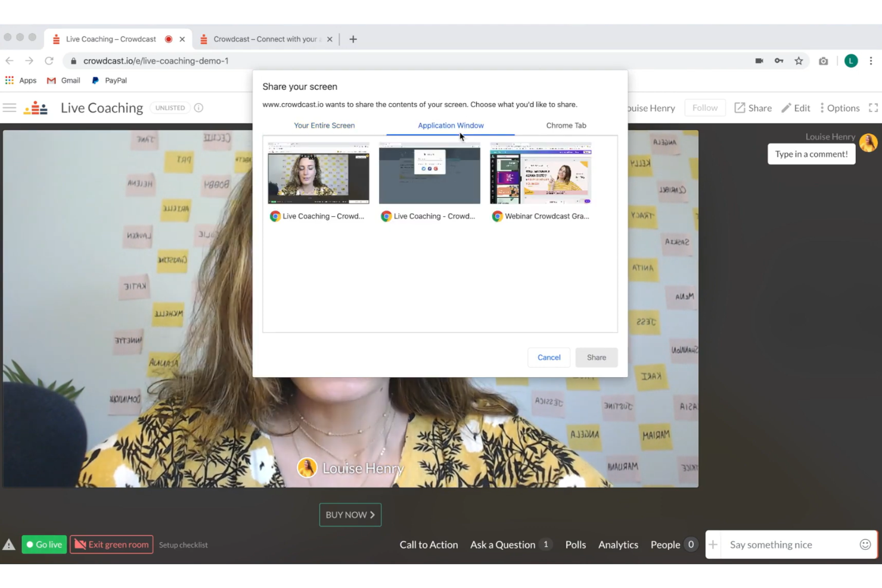This screenshot has height=588, width=882.
Task: Select Chrome Tab option
Action: (566, 125)
